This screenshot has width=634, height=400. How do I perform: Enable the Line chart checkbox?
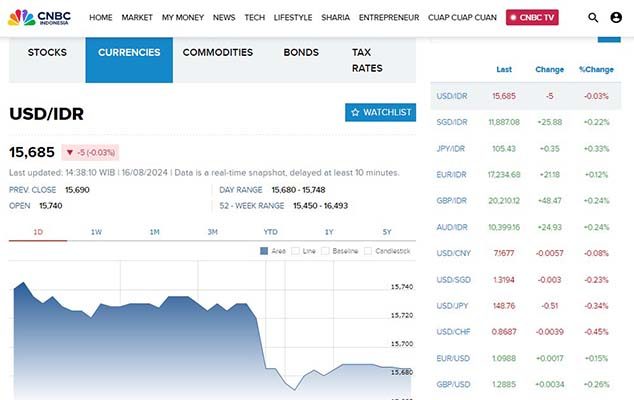click(295, 250)
